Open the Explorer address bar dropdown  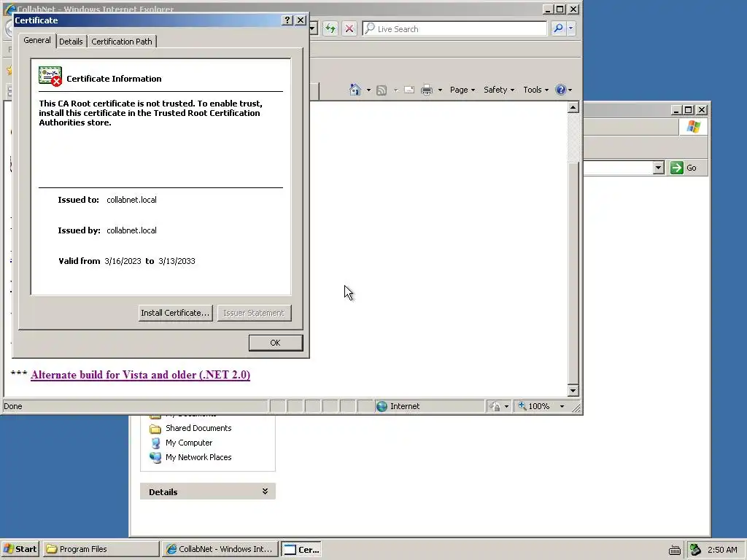[659, 168]
